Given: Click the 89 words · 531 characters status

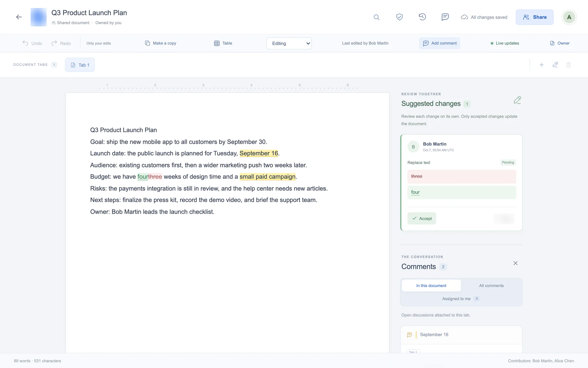Looking at the screenshot, I should pos(37,361).
